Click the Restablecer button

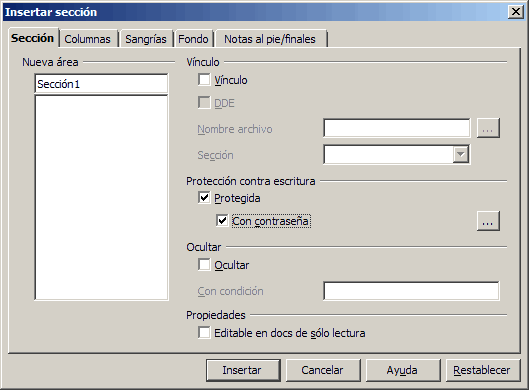coord(483,370)
